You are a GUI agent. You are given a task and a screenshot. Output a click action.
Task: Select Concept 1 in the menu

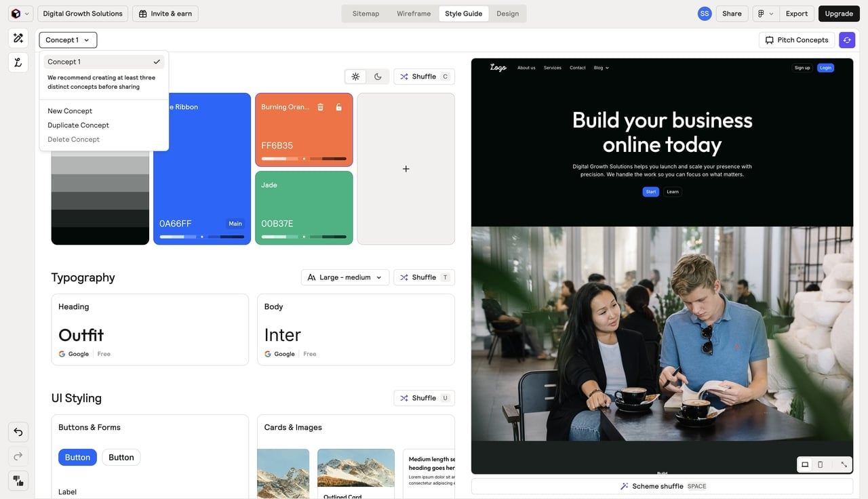pos(104,62)
